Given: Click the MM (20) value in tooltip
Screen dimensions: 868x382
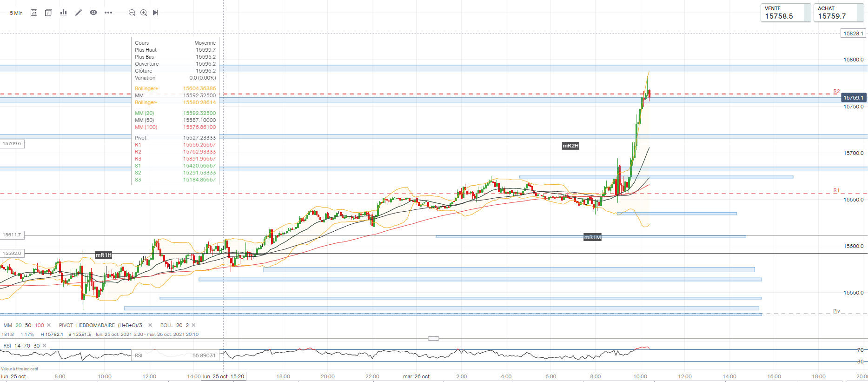Looking at the screenshot, I should click(199, 113).
